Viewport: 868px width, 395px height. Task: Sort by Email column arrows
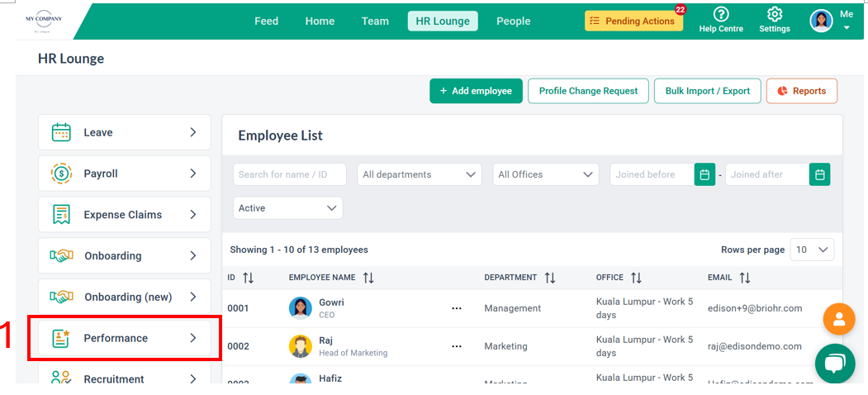[x=745, y=278]
